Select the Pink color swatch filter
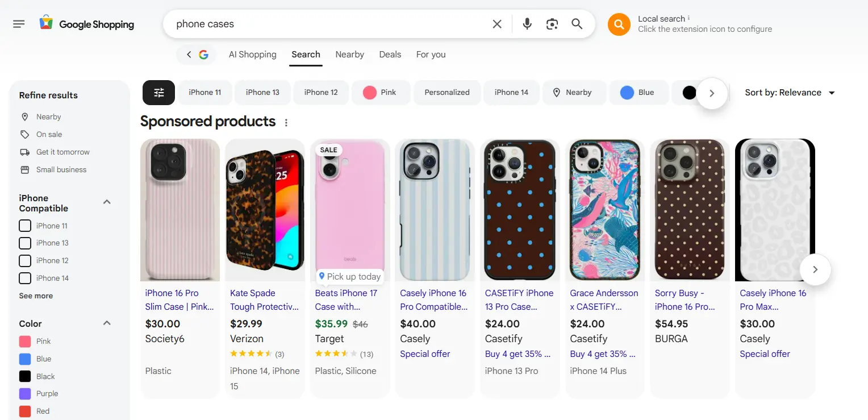Image resolution: width=868 pixels, height=420 pixels. (x=26, y=341)
